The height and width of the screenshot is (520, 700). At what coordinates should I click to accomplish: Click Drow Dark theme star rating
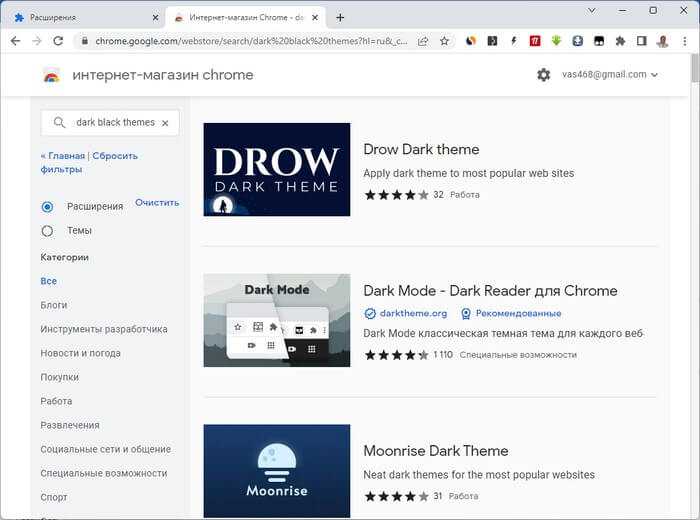pyautogui.click(x=396, y=195)
